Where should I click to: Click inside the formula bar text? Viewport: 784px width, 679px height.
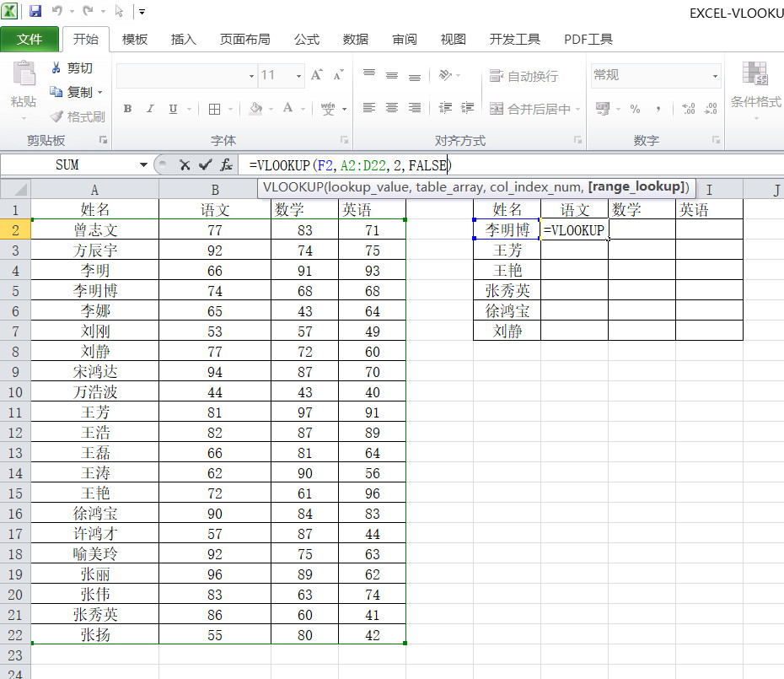click(350, 165)
